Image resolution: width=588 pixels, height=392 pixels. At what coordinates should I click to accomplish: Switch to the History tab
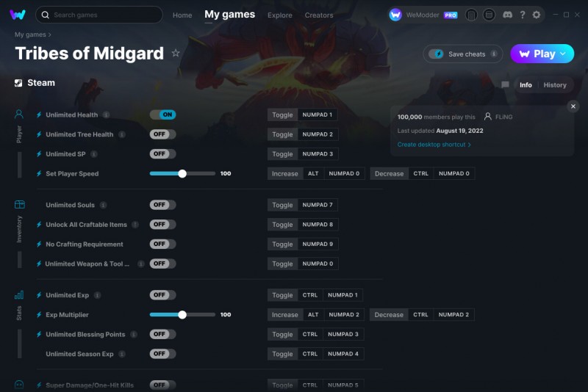555,85
